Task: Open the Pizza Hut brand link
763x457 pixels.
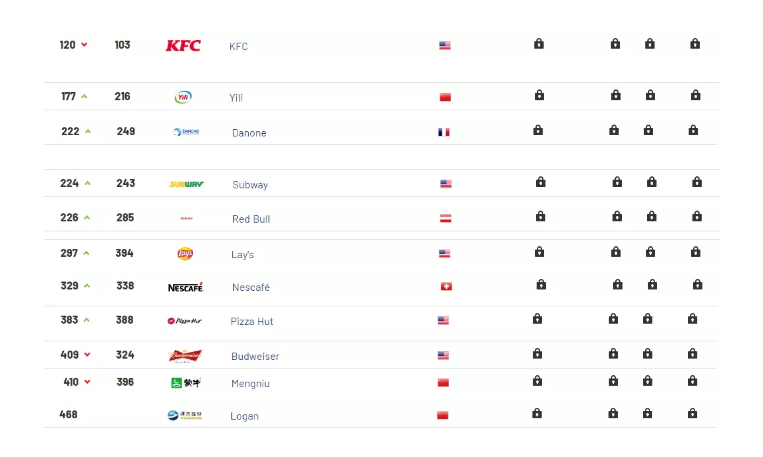Action: click(252, 321)
